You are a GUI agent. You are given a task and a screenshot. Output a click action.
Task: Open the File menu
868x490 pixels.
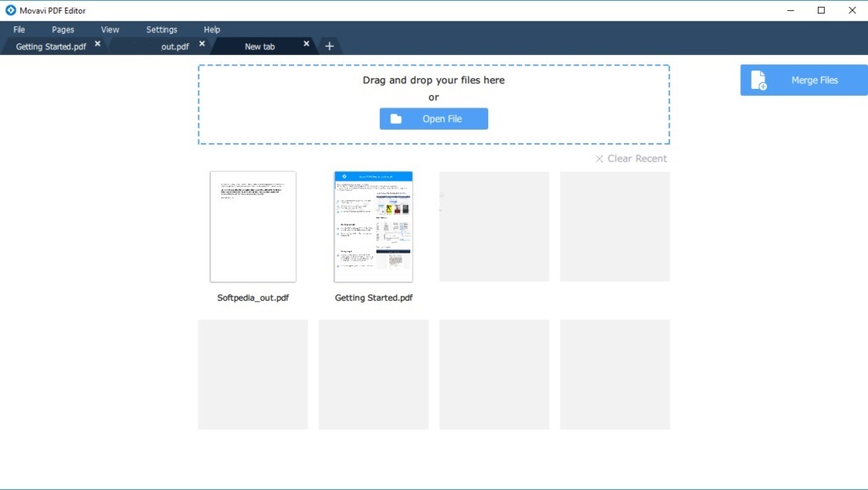pyautogui.click(x=19, y=30)
